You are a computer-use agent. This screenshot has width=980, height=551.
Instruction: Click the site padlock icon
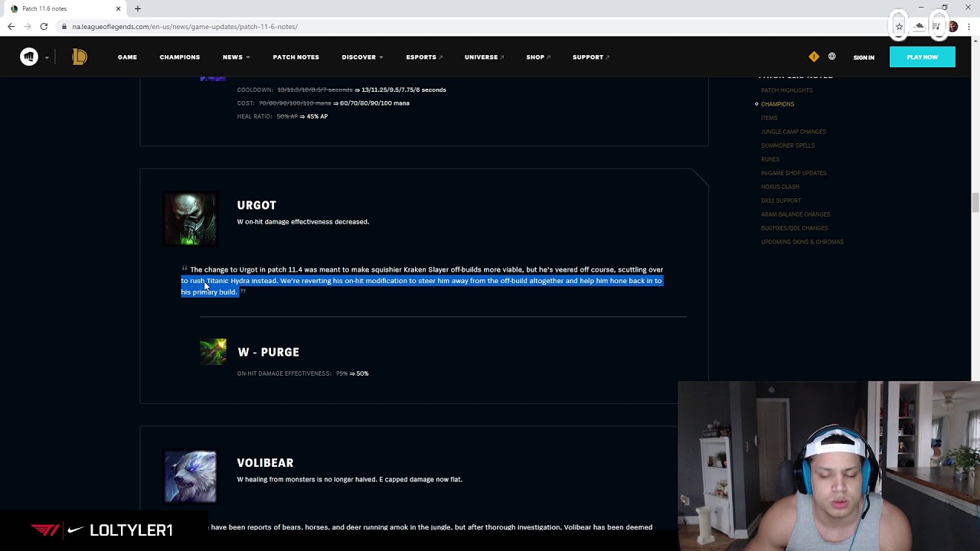pos(64,27)
